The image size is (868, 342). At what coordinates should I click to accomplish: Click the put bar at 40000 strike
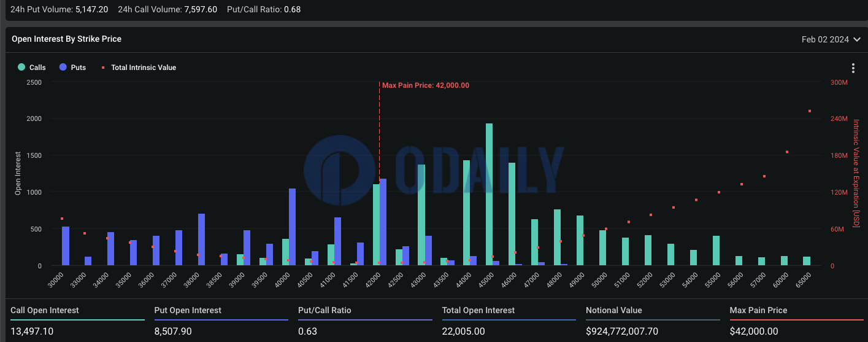pyautogui.click(x=292, y=227)
